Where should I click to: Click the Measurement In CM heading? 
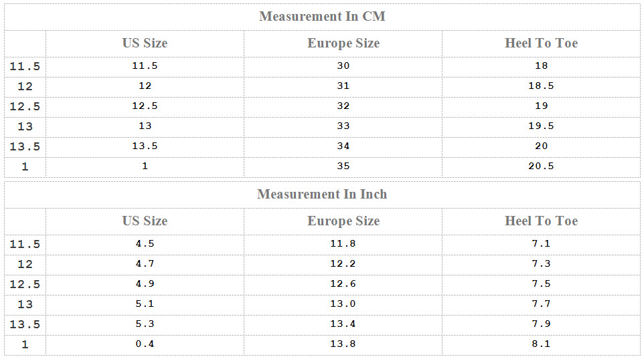[x=323, y=17]
